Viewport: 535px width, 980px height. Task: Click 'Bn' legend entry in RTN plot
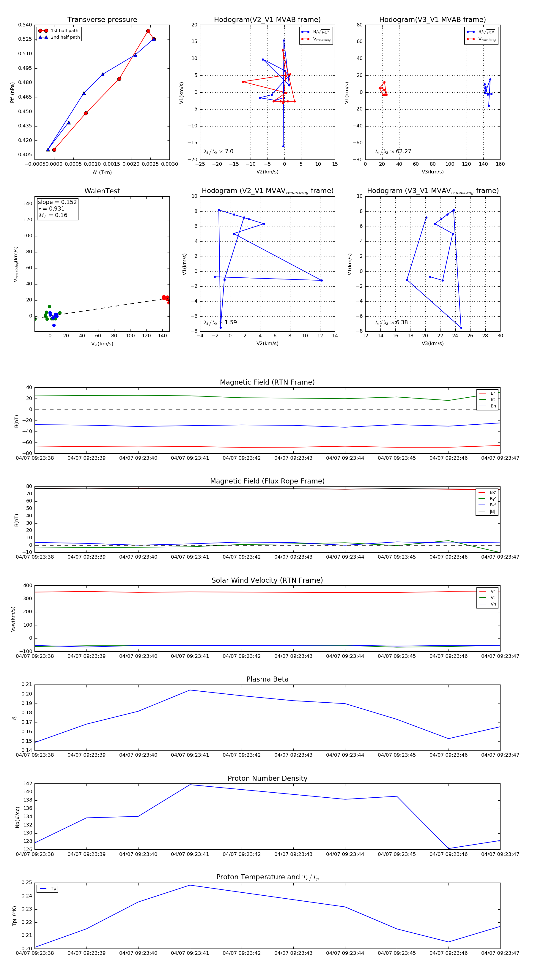tap(487, 406)
